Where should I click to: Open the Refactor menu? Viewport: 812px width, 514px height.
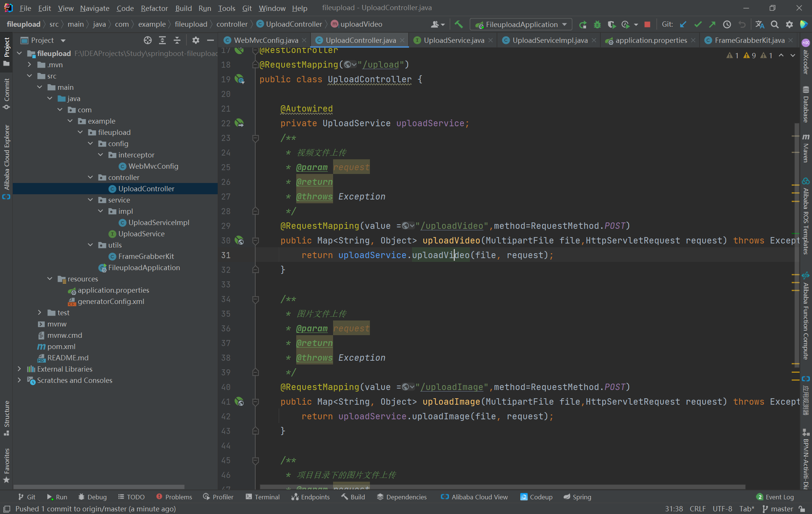pos(154,8)
